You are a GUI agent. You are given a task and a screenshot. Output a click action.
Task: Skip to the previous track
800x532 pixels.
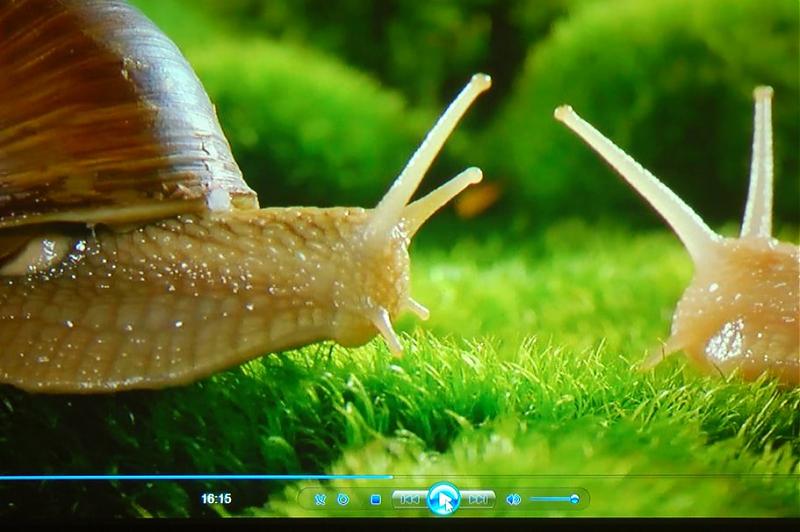pos(408,498)
